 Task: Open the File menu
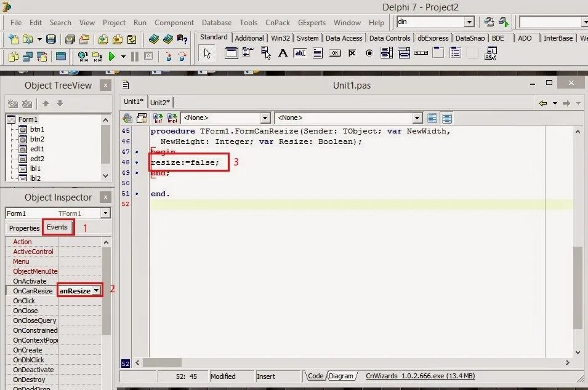(x=16, y=23)
